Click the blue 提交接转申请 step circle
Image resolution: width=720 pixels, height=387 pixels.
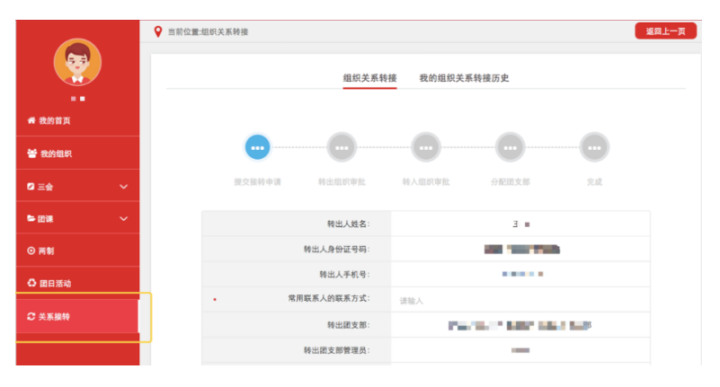click(258, 147)
